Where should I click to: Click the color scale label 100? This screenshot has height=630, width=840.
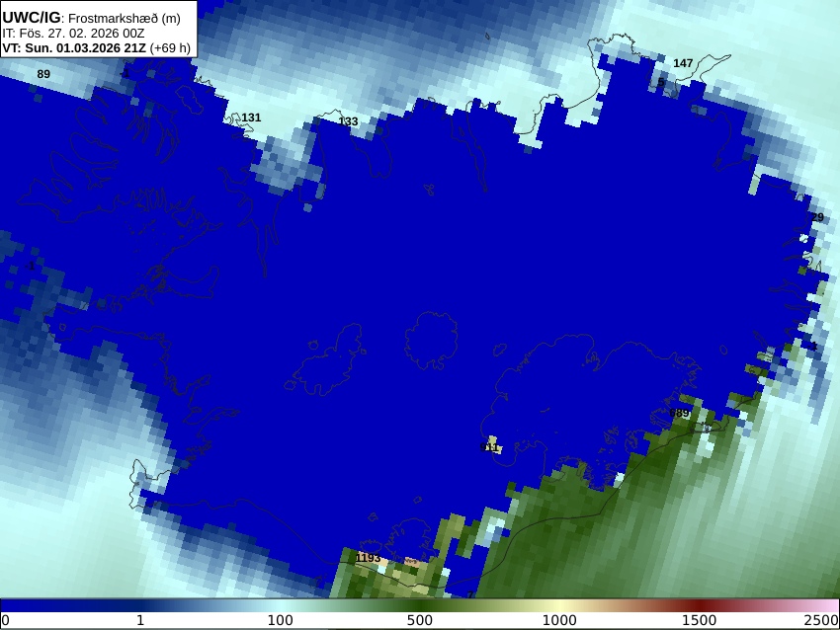click(x=281, y=620)
